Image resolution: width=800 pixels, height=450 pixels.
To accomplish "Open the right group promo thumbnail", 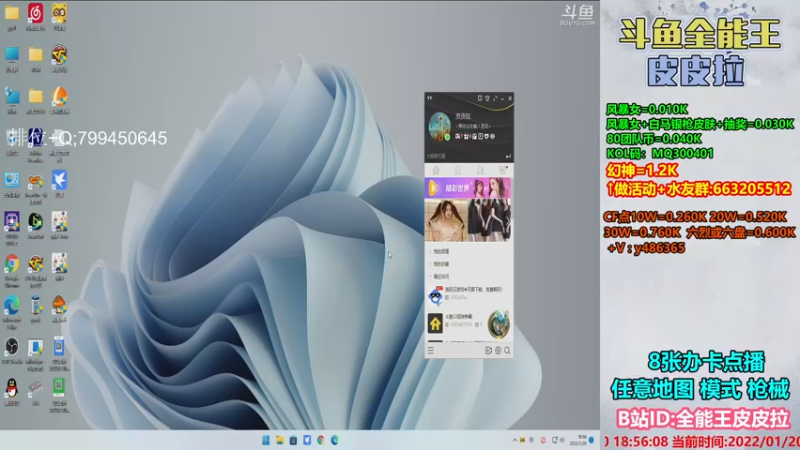I will [x=489, y=220].
